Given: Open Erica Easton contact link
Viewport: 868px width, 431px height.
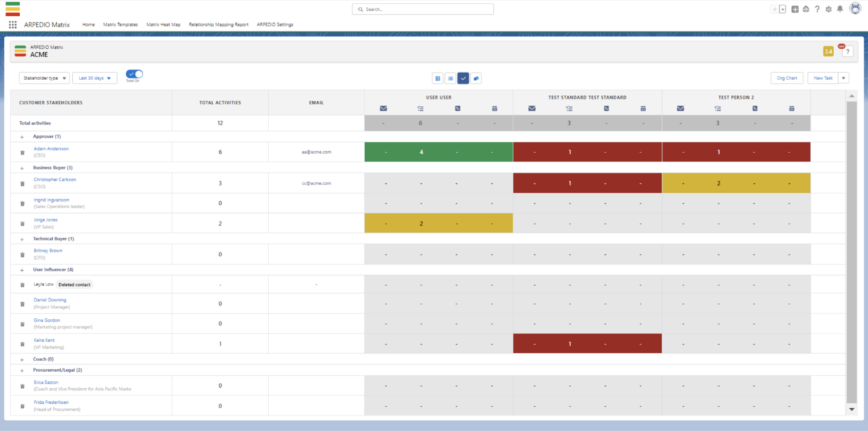Looking at the screenshot, I should 47,382.
